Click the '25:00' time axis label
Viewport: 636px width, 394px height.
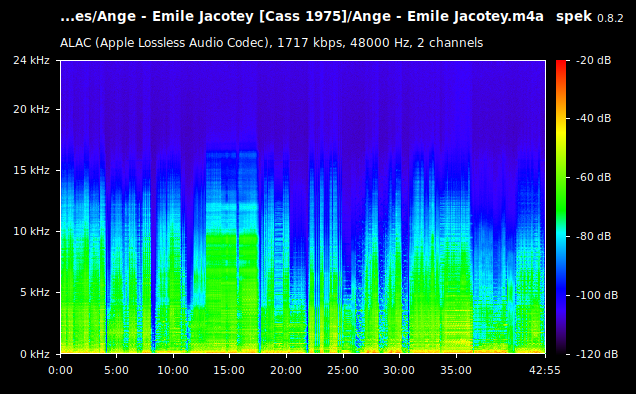(343, 370)
